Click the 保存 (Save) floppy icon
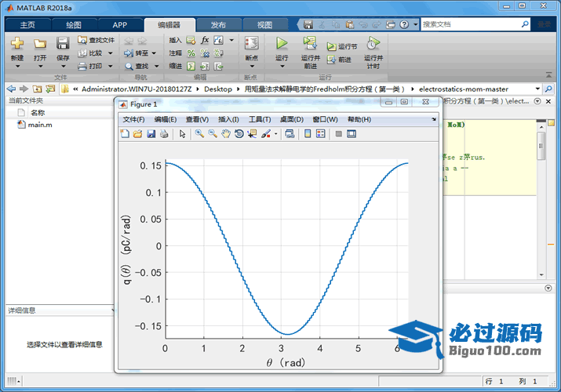Screen dimensions: 561x392 pos(63,44)
